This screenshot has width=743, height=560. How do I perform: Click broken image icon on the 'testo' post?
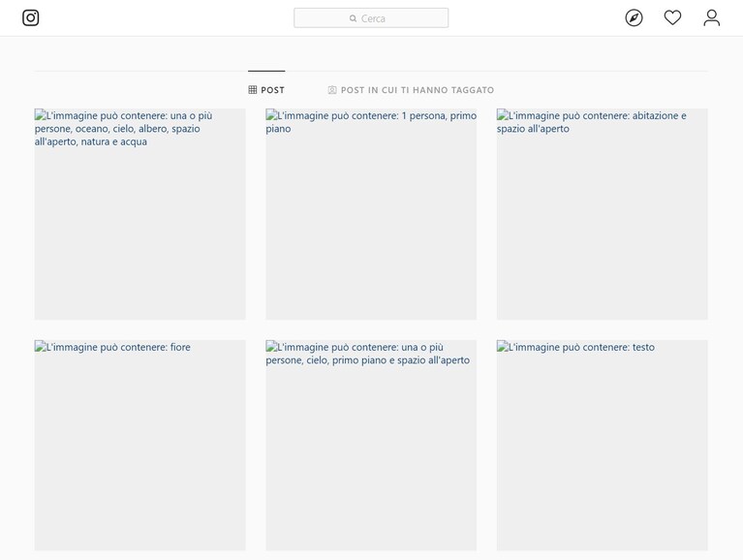pos(503,346)
